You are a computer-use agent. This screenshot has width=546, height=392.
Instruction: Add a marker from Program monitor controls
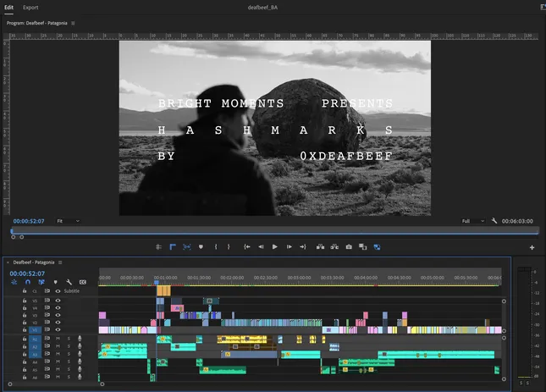click(x=201, y=247)
